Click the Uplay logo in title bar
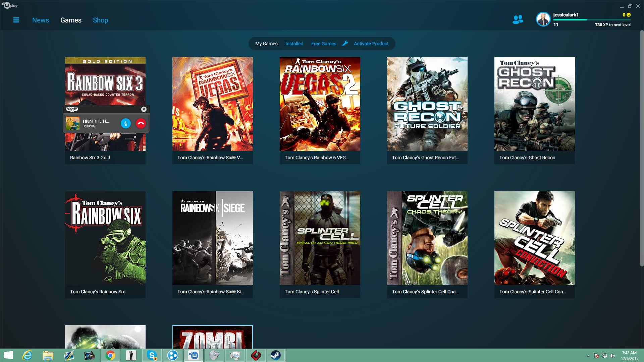The width and height of the screenshot is (644, 362). coord(10,6)
